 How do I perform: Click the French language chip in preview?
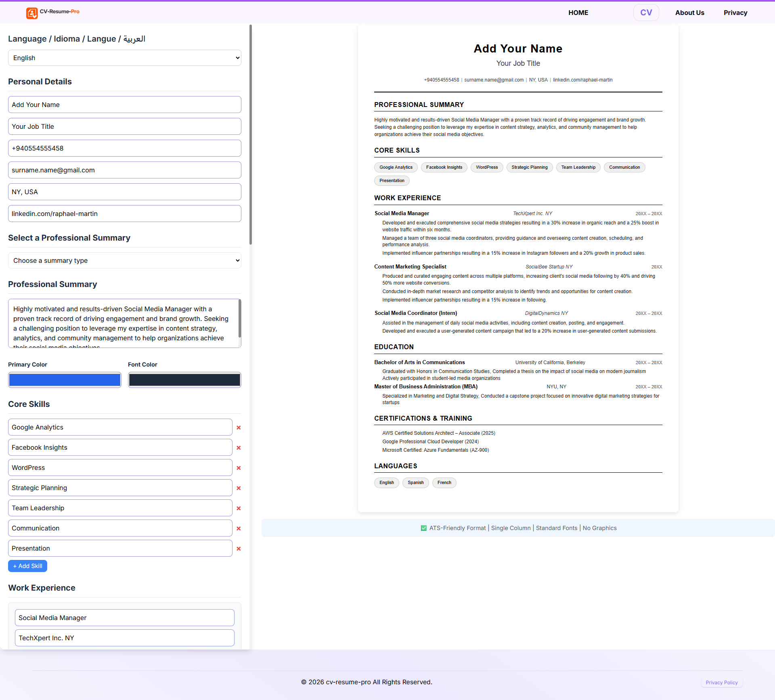[444, 482]
